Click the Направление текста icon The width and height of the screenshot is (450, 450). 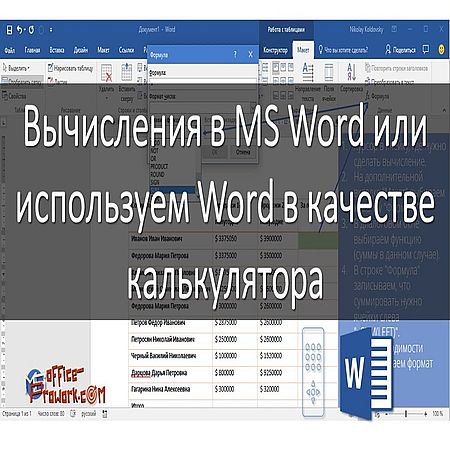308,82
